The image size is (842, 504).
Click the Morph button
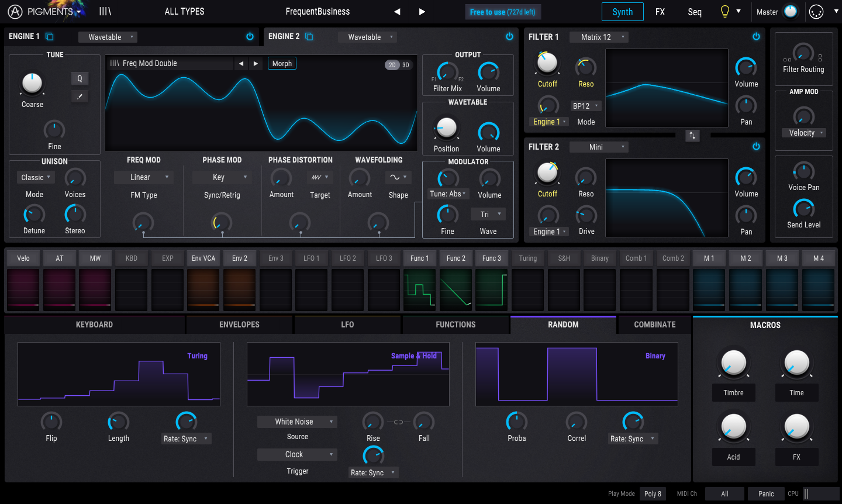point(282,64)
